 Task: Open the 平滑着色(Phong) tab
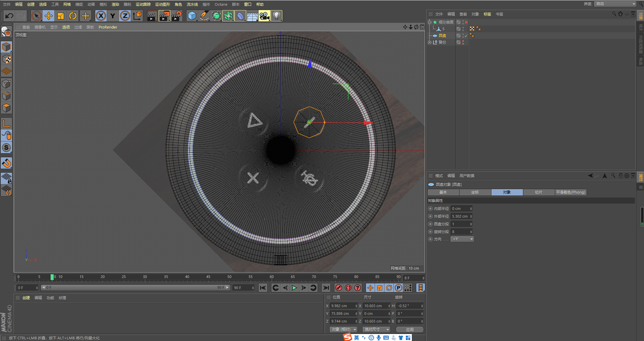[571, 192]
